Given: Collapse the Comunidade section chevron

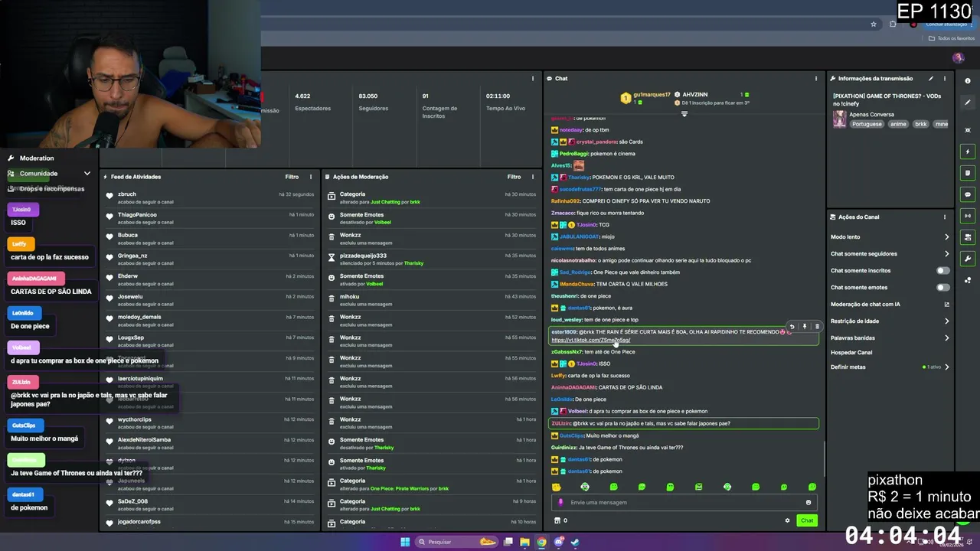Looking at the screenshot, I should (x=87, y=174).
